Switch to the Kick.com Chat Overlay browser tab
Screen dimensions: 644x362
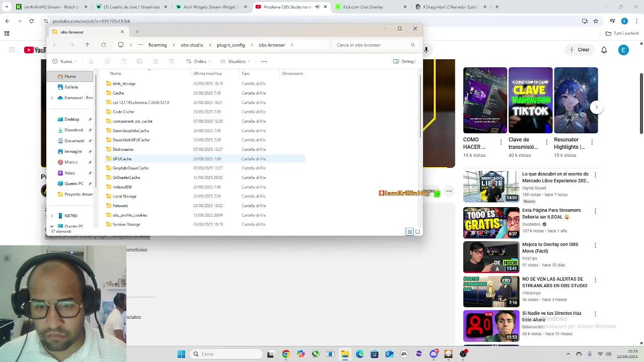point(370,7)
